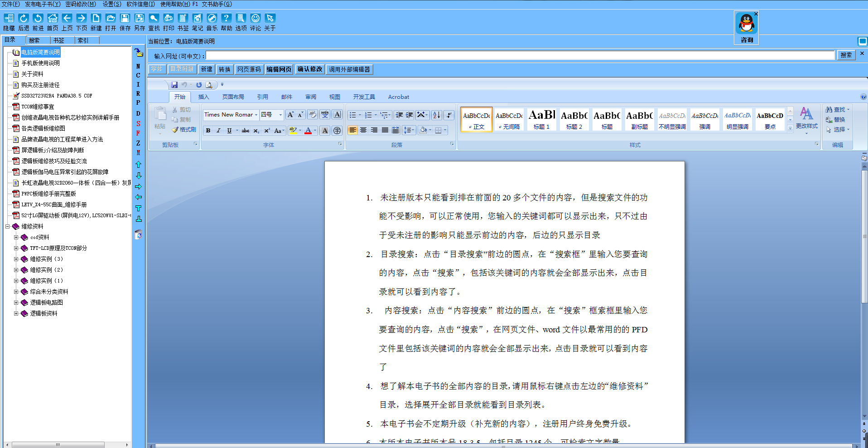Click the Increase Indent icon
Screen dimensions: 868x448
(409, 115)
